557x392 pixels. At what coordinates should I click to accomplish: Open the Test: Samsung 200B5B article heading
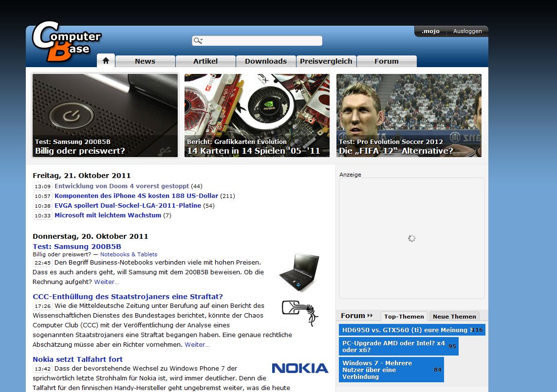(x=77, y=247)
